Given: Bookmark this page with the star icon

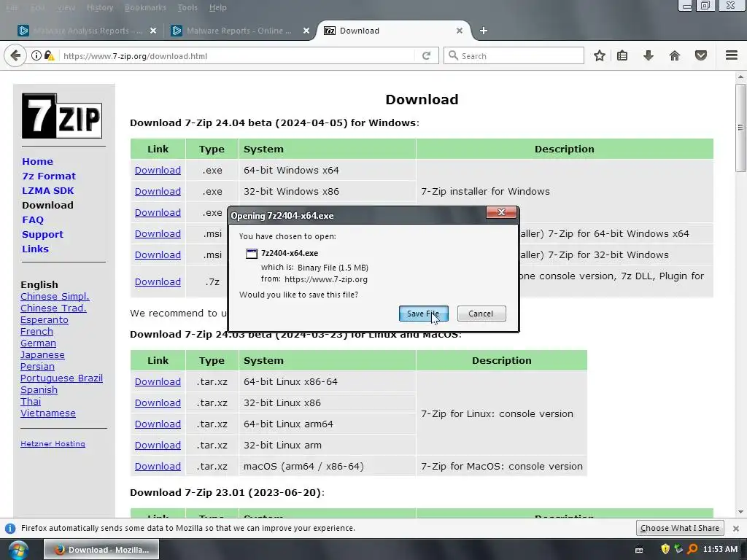Looking at the screenshot, I should coord(600,55).
